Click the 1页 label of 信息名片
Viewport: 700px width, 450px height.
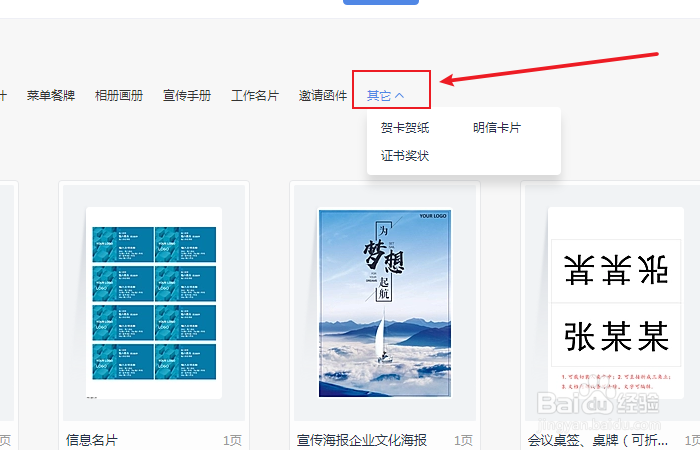[x=232, y=441]
